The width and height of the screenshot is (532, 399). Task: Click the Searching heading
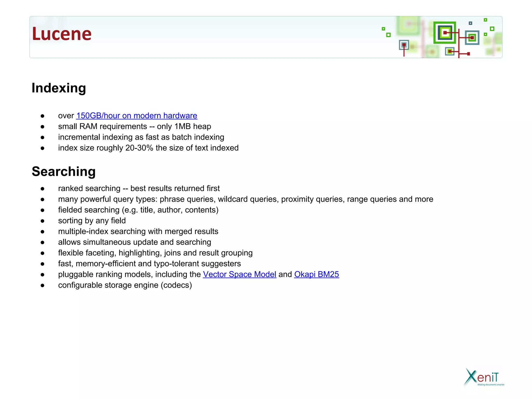click(64, 171)
